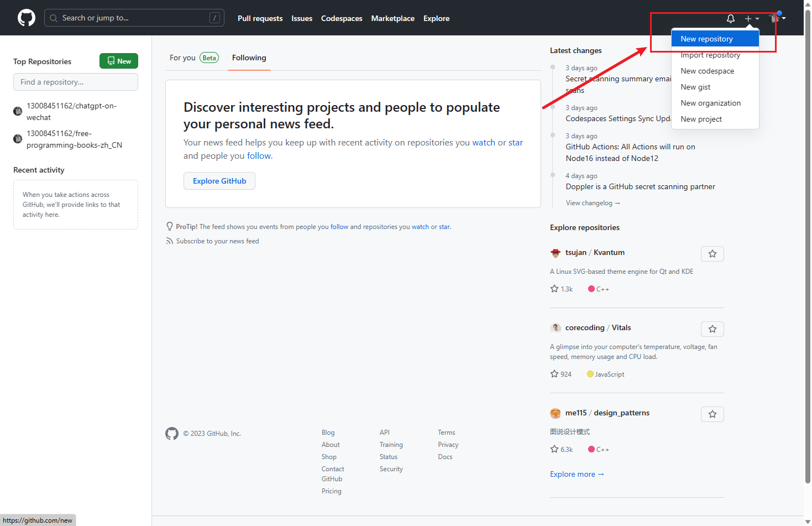Choose New project menu entry
812x526 pixels.
pos(715,119)
